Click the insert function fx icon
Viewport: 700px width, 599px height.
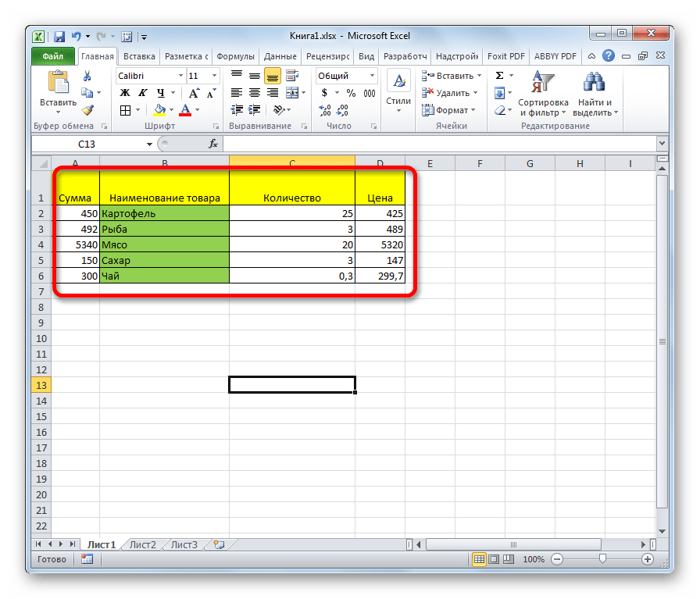point(212,144)
